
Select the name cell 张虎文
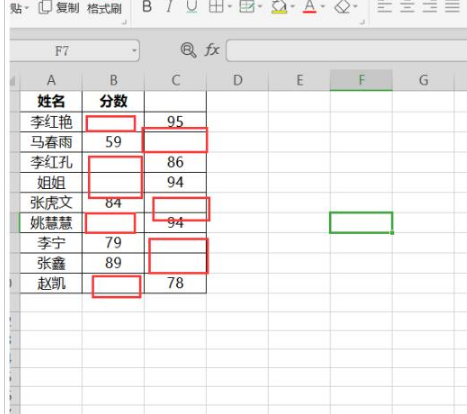pos(51,203)
